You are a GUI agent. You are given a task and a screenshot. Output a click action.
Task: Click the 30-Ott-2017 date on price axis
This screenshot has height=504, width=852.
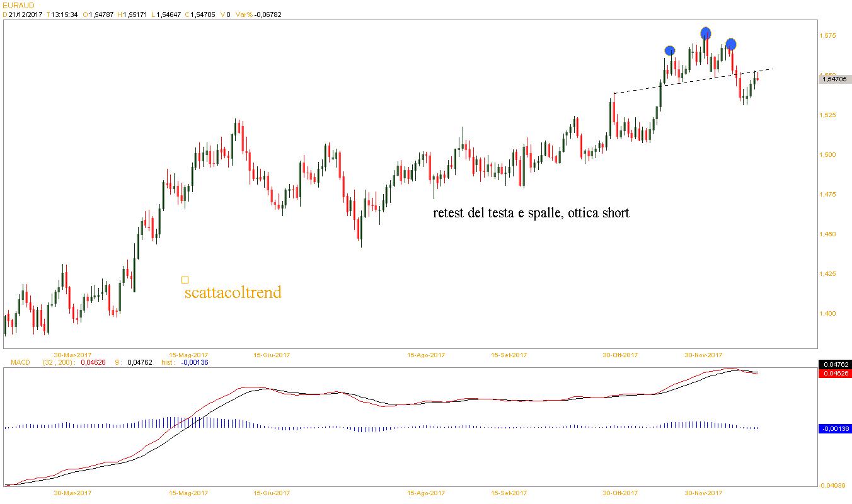pos(620,355)
